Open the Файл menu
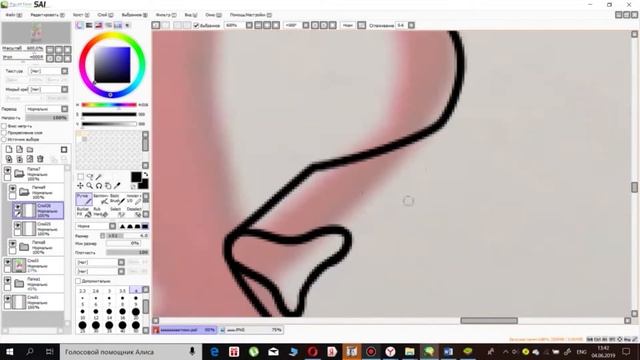The width and height of the screenshot is (640, 360). 13,15
